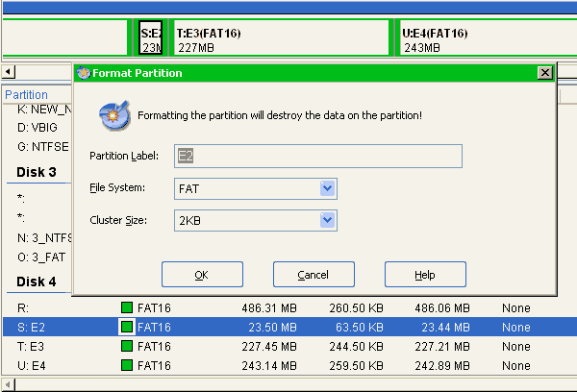Select the N: 3_NTFS partition row
The height and width of the screenshot is (392, 577).
coord(44,238)
